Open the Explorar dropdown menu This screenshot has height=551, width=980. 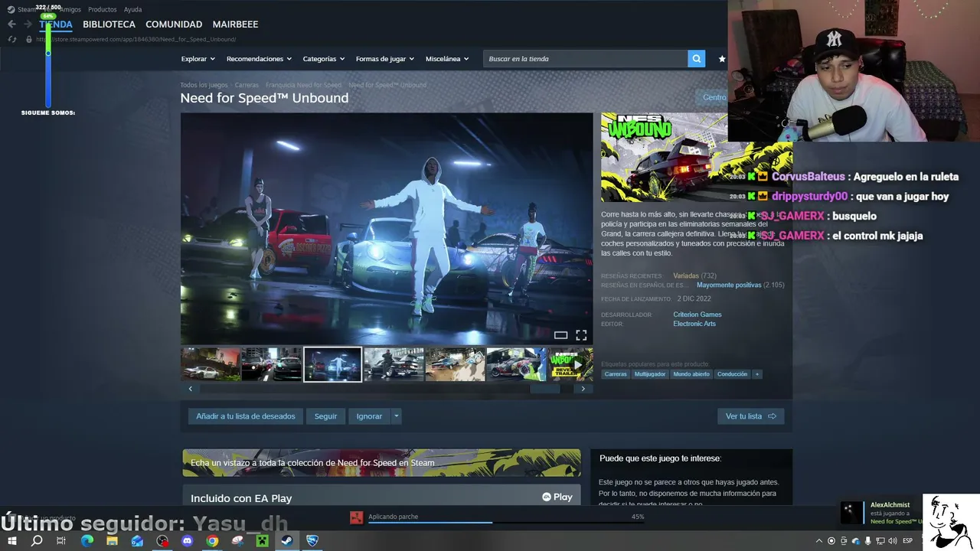(x=198, y=59)
